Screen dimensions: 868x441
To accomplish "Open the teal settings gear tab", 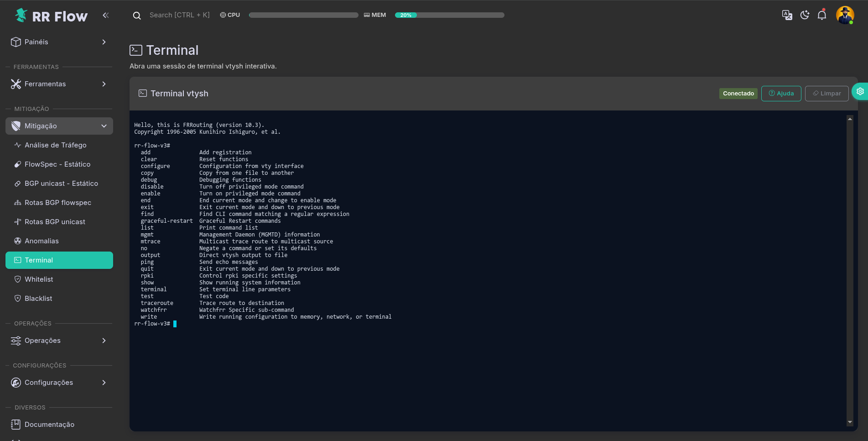I will [860, 91].
